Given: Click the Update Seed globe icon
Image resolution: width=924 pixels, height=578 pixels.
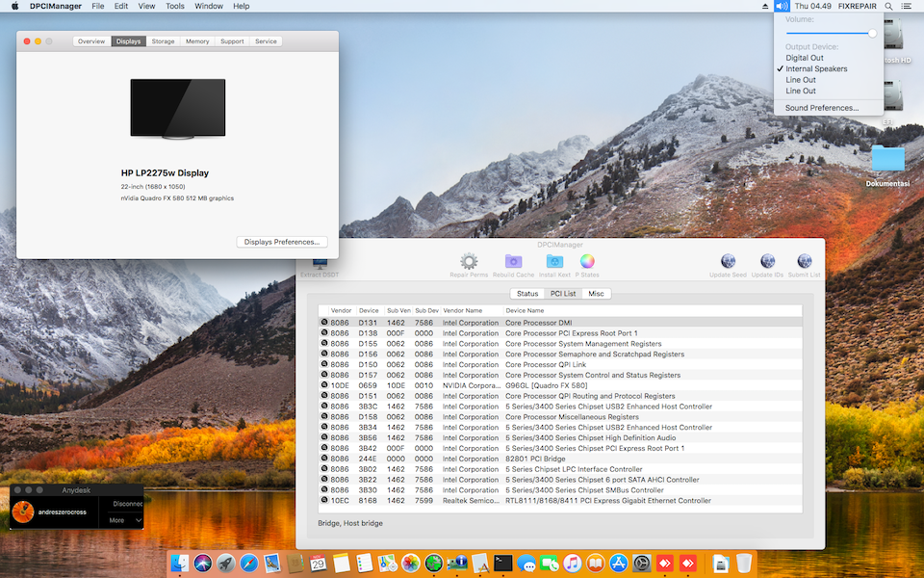Looking at the screenshot, I should [x=728, y=262].
